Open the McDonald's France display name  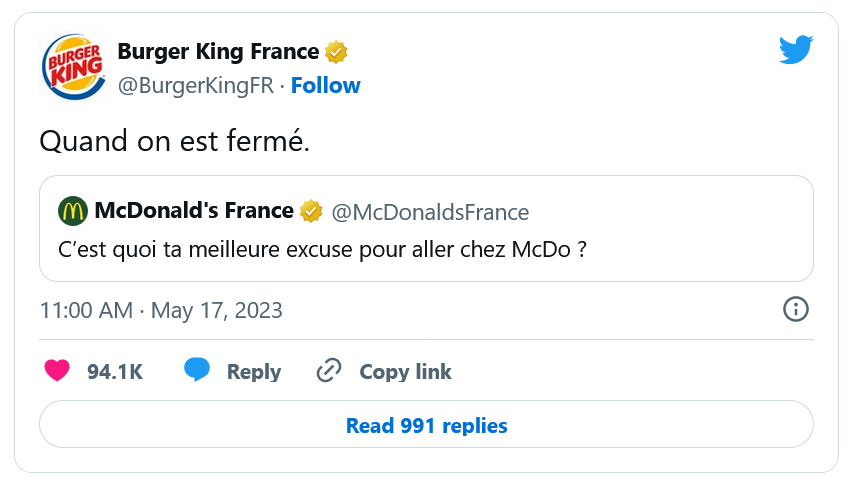coord(194,211)
